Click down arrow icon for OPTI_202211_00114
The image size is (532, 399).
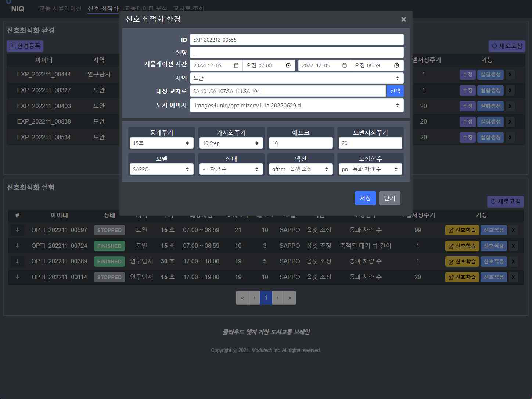click(17, 277)
